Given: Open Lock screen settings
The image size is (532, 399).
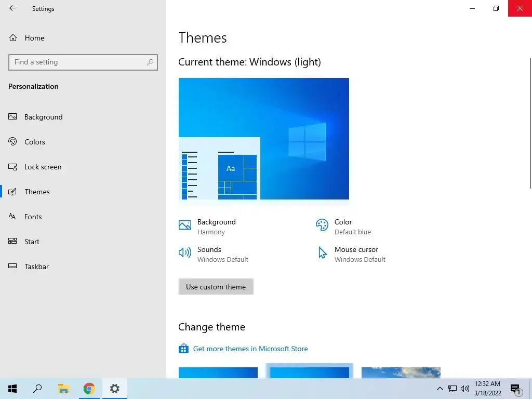Looking at the screenshot, I should (x=83, y=167).
